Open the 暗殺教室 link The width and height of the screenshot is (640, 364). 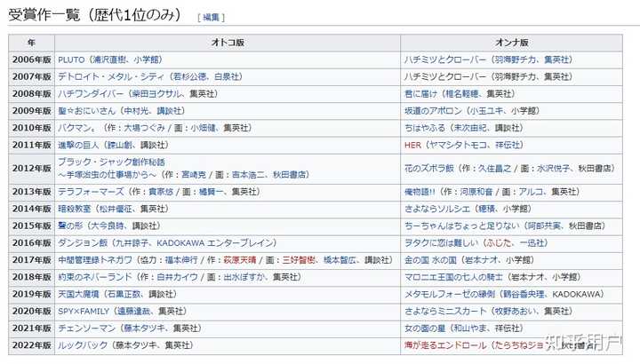coord(75,209)
